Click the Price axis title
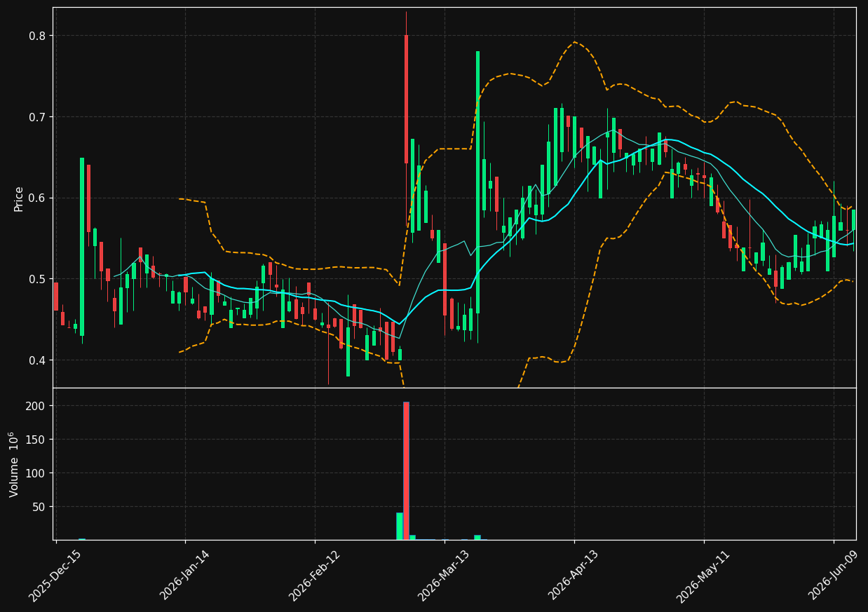 [19, 198]
